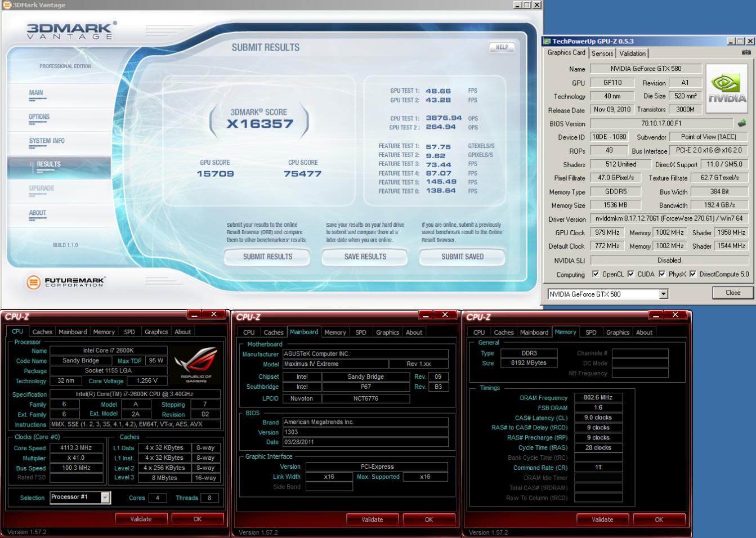Viewport: 756px width, 538px height.
Task: Click the Futuremark Corporation logo
Action: (66, 282)
